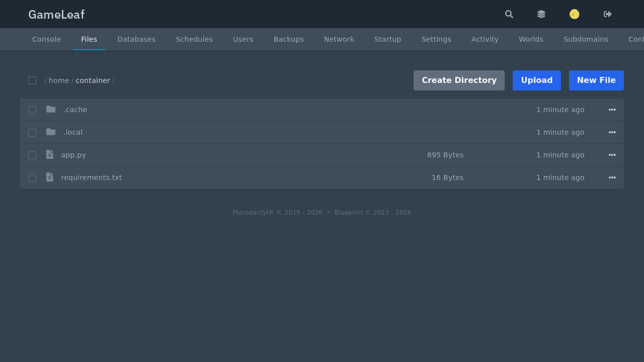Switch to the Console tab
644x362 pixels.
(x=46, y=39)
